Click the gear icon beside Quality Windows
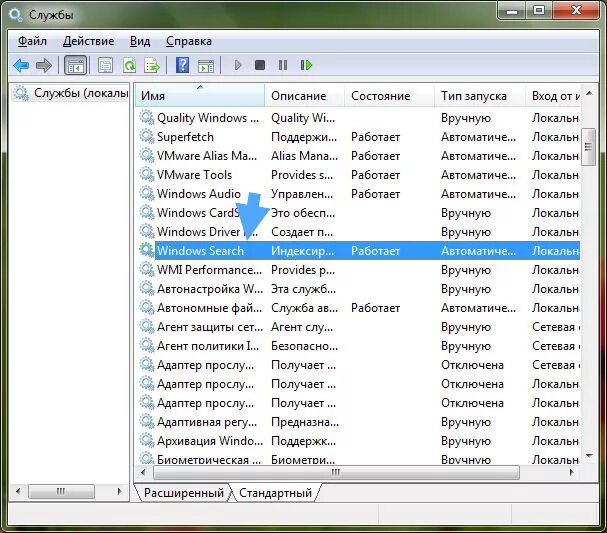Image resolution: width=607 pixels, height=533 pixels. (x=147, y=117)
